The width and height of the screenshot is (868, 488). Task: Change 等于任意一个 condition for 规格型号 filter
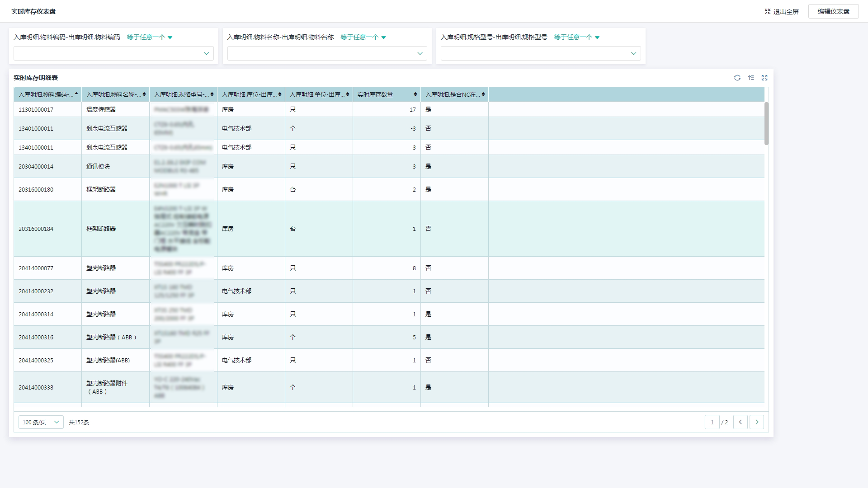coord(576,37)
